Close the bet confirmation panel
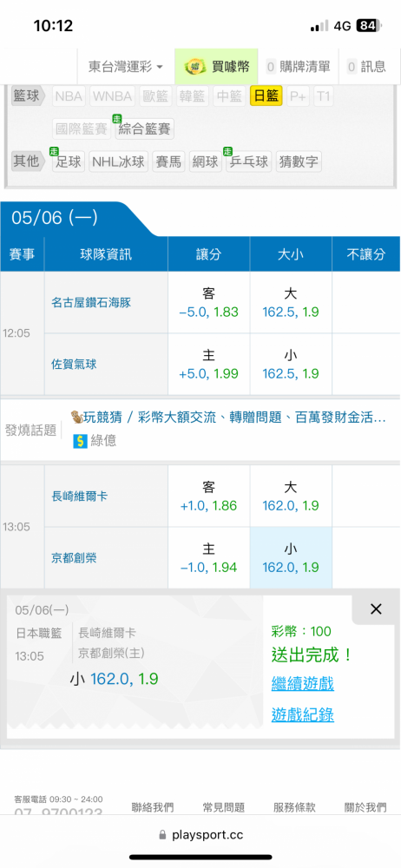The height and width of the screenshot is (868, 401). [376, 609]
